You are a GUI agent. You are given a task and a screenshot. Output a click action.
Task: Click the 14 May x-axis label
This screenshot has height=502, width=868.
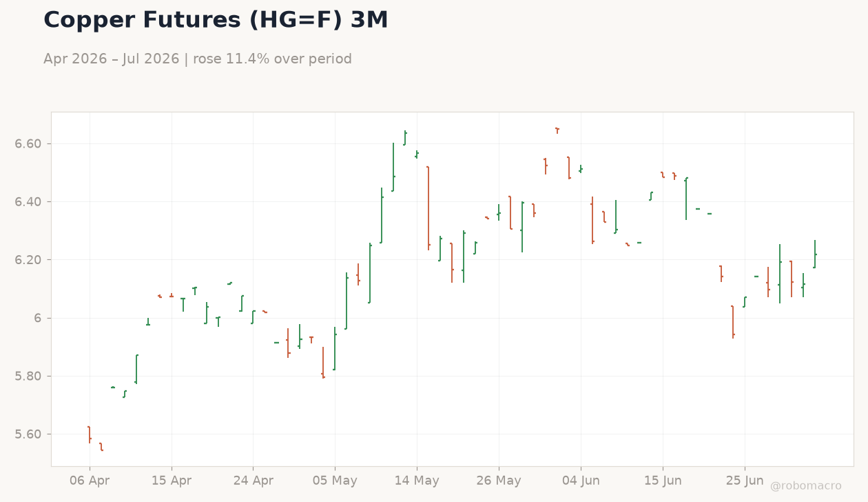click(417, 481)
